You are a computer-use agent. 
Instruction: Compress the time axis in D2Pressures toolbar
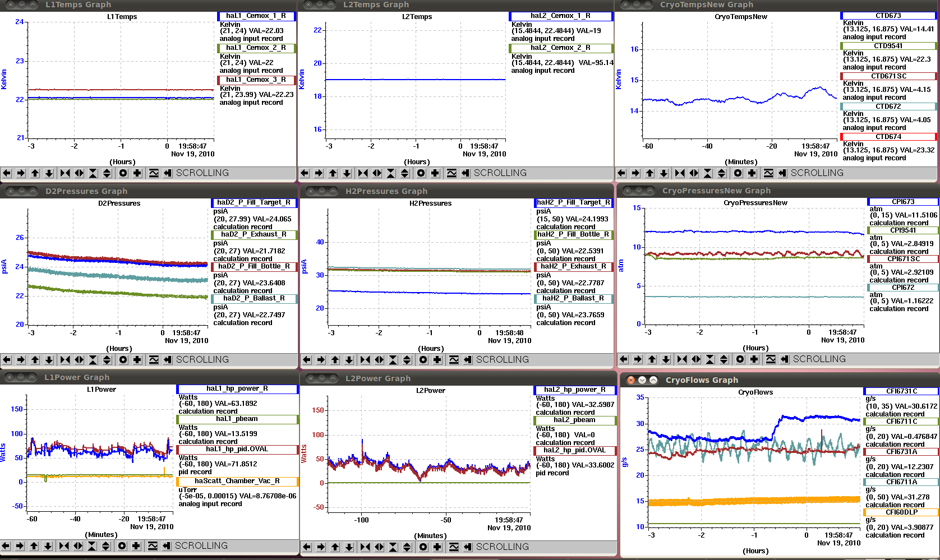pyautogui.click(x=65, y=360)
